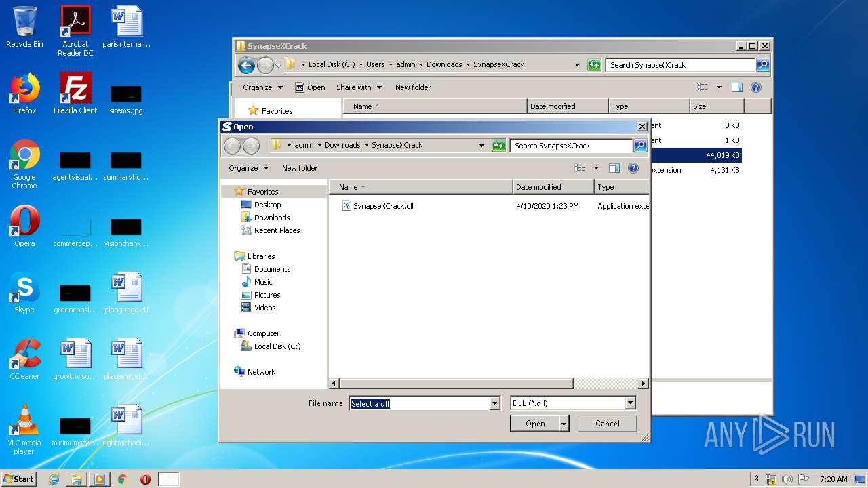Open Internet Explorer taskbar icon

[54, 479]
